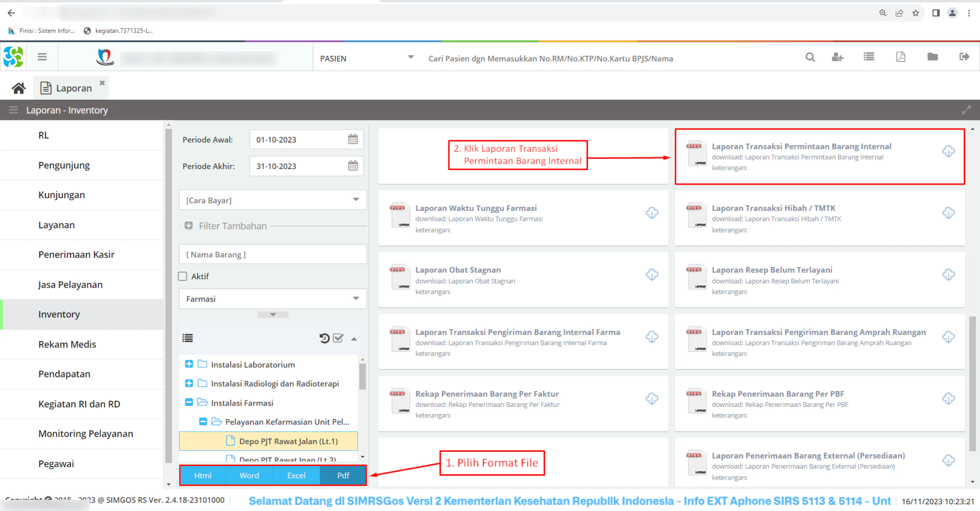Download Laporan Transaksi Permintaan Barang Internal cloud icon
The width and height of the screenshot is (980, 511).
pyautogui.click(x=948, y=151)
